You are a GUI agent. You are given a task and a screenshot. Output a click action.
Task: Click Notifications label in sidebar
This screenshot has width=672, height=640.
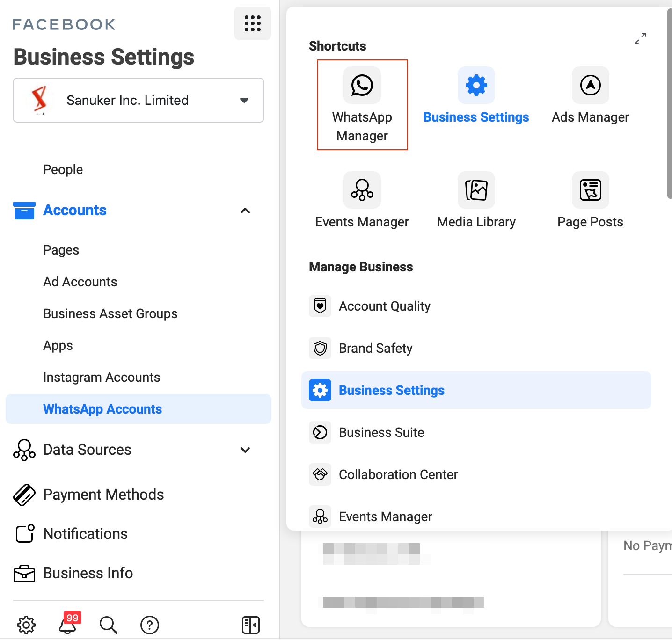click(x=85, y=534)
